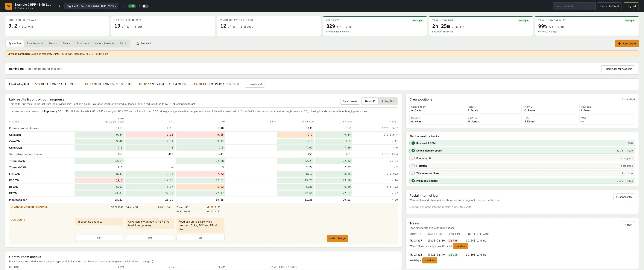Click the + Train button
The height and width of the screenshot is (270, 644).
tap(628, 225)
